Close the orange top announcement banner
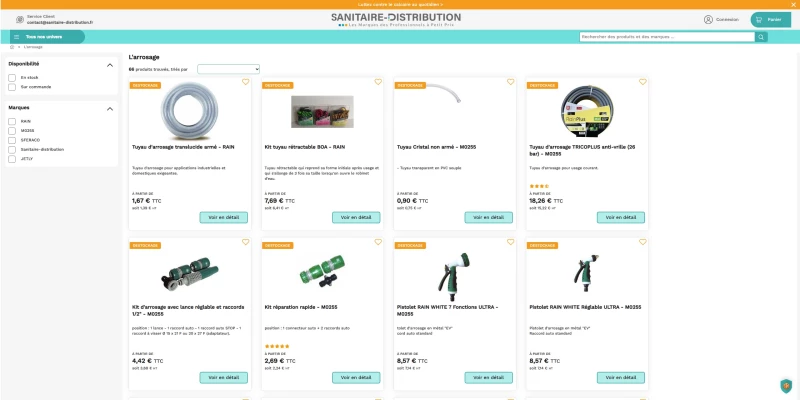 [793, 4]
